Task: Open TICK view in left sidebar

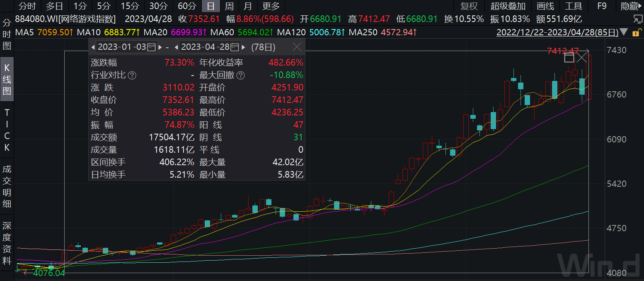Action: coord(7,130)
